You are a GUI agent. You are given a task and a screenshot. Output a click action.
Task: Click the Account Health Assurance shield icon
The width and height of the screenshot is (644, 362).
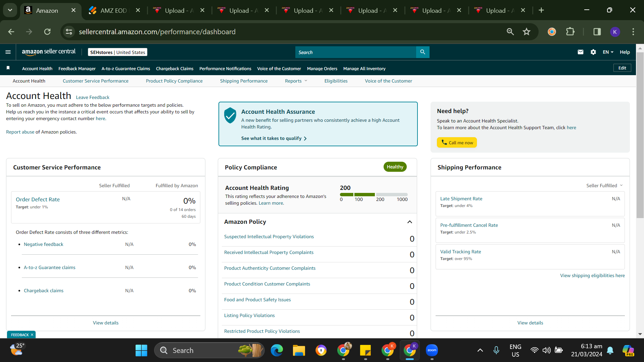pyautogui.click(x=230, y=115)
